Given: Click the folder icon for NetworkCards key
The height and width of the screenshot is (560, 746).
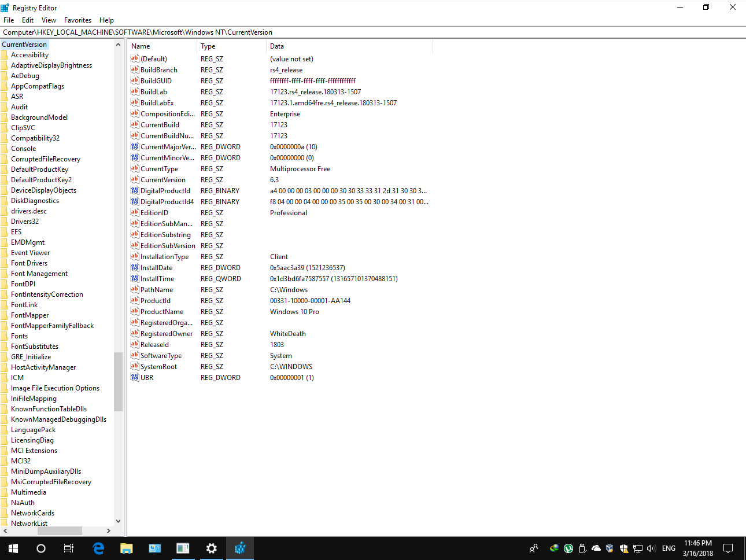Looking at the screenshot, I should click(4, 513).
